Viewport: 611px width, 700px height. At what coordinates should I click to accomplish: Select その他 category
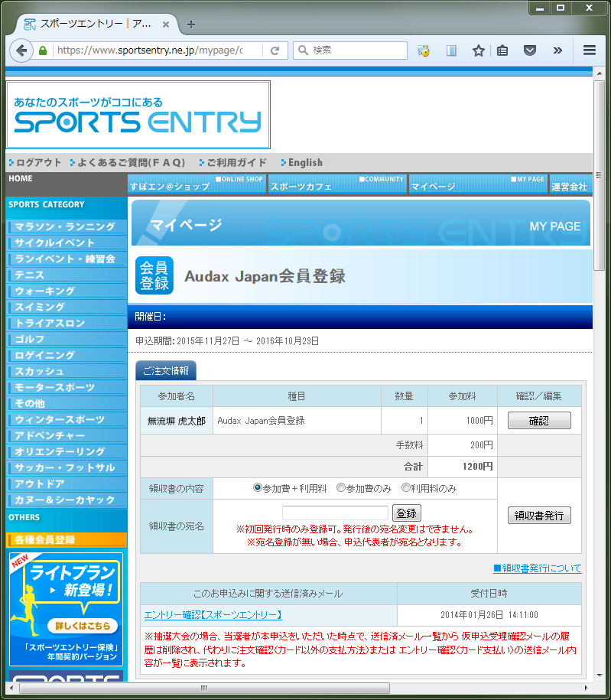(67, 404)
